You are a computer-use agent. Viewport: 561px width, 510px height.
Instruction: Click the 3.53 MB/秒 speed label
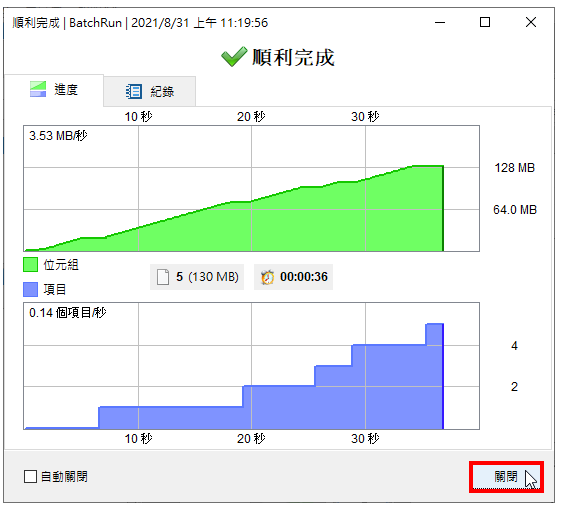point(58,136)
